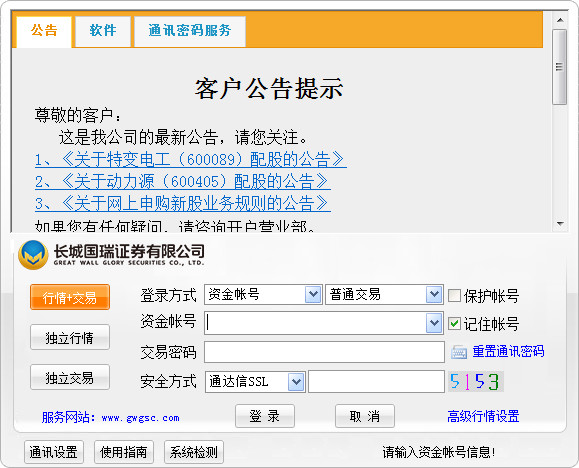Screen dimensions: 579x468
Task: Select the 独立交易 mode button
Action: tap(70, 377)
